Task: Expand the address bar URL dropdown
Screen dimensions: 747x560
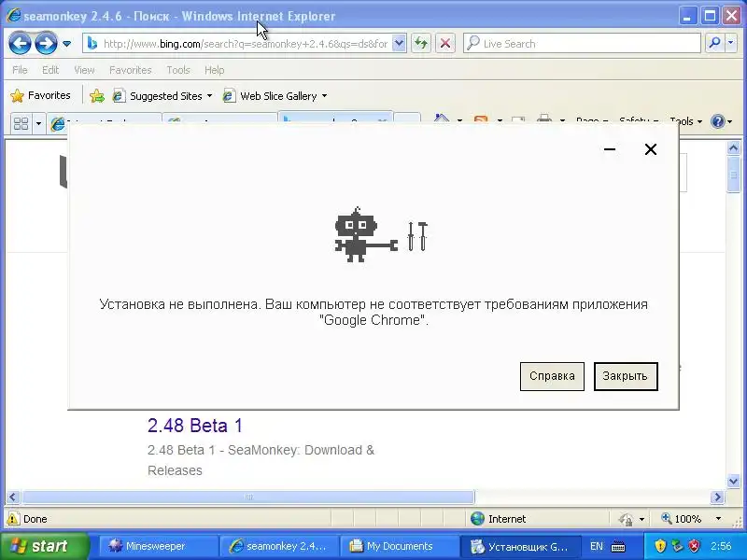Action: (x=400, y=44)
